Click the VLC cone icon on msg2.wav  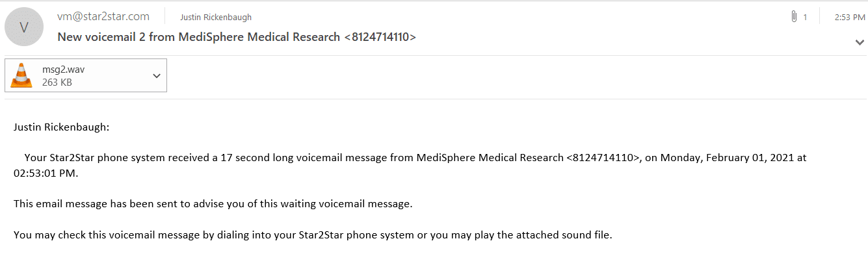coord(21,76)
